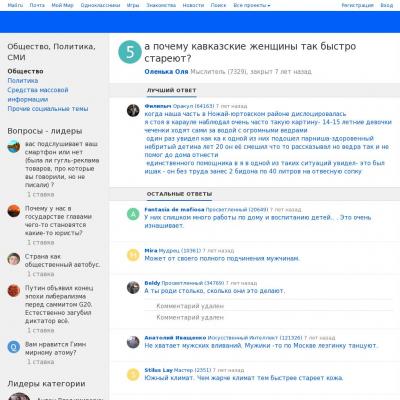Screen dimensions: 400x400
Task: Click avatar beside Путин либерализма question
Action: [x=14, y=291]
